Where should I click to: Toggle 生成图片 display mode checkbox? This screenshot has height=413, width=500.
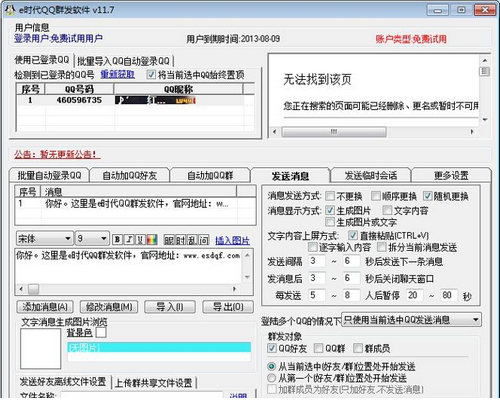pos(330,210)
